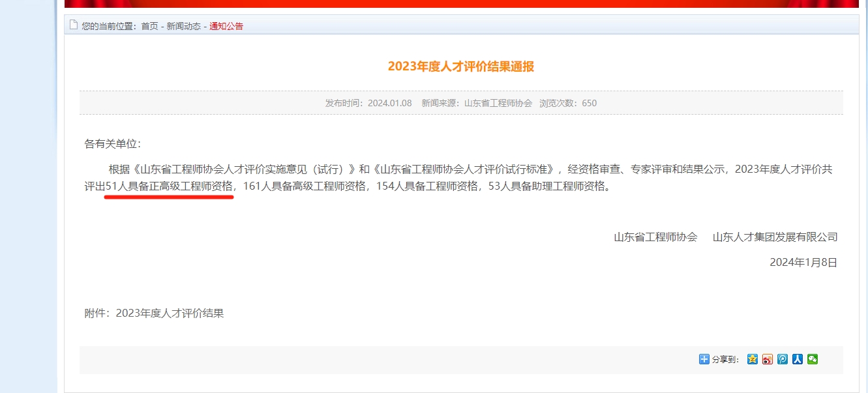Click 山东人才集团发展有限公司 in signature
This screenshot has width=868, height=393.
775,237
